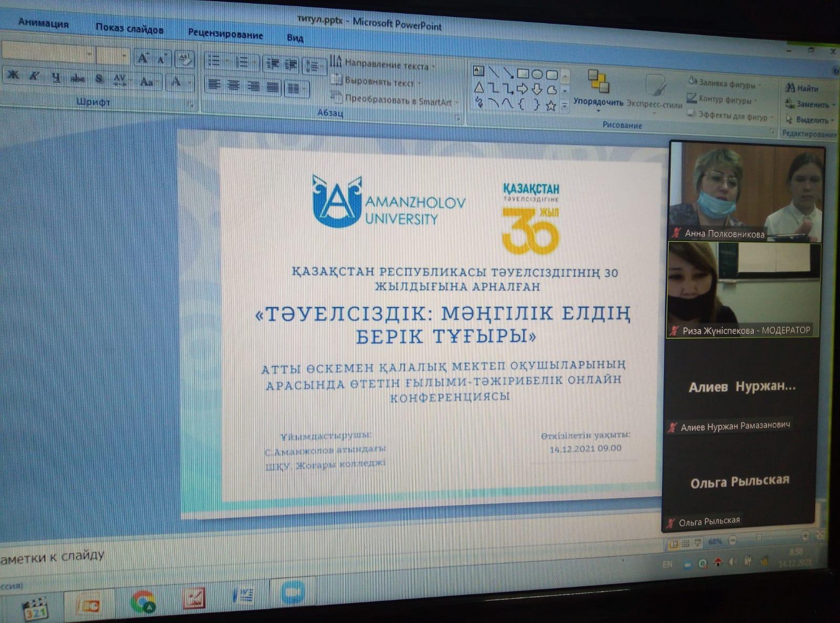Toggle text shadow (S) formatting

click(99, 79)
